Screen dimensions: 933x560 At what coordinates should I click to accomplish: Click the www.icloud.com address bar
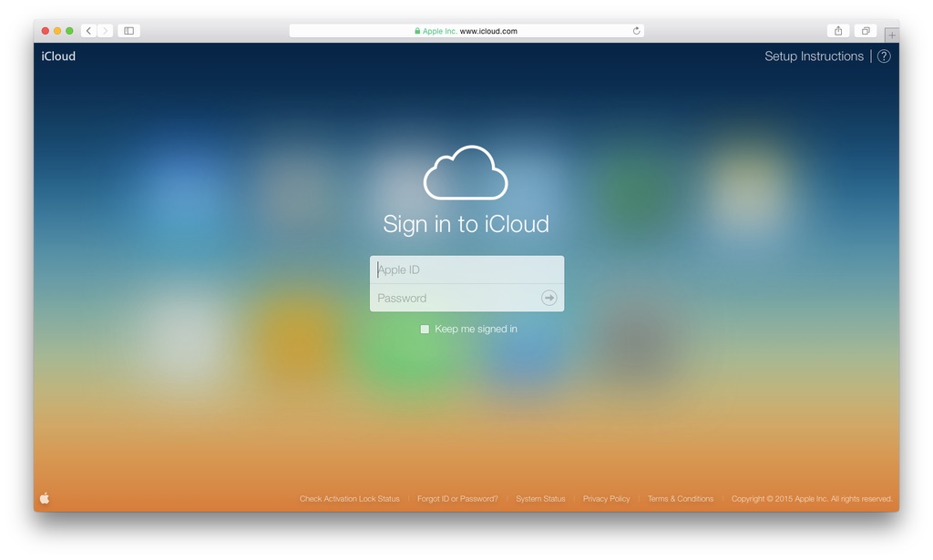[466, 31]
